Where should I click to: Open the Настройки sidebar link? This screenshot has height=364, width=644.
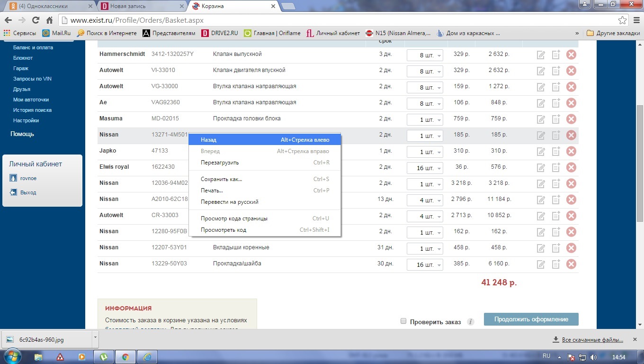(x=26, y=120)
